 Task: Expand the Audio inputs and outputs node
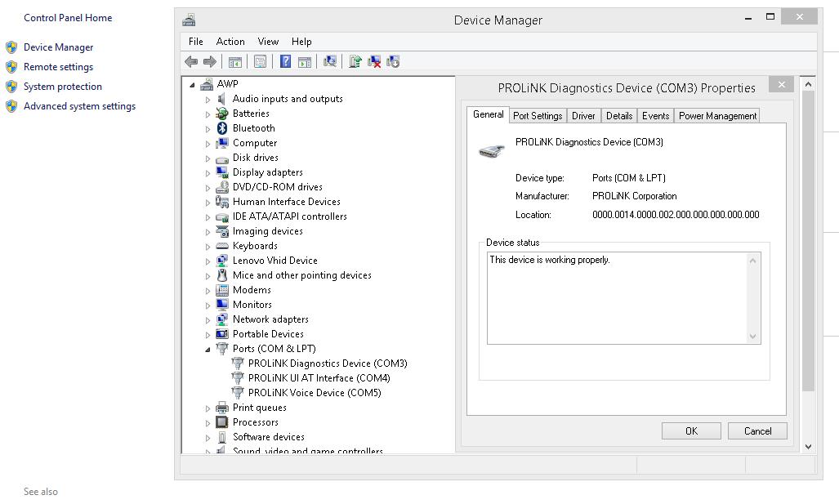pyautogui.click(x=208, y=100)
